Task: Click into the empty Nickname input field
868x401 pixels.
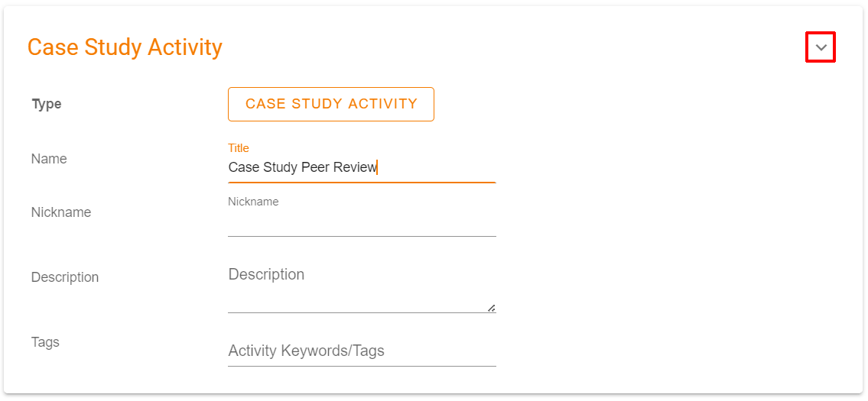Action: point(362,223)
